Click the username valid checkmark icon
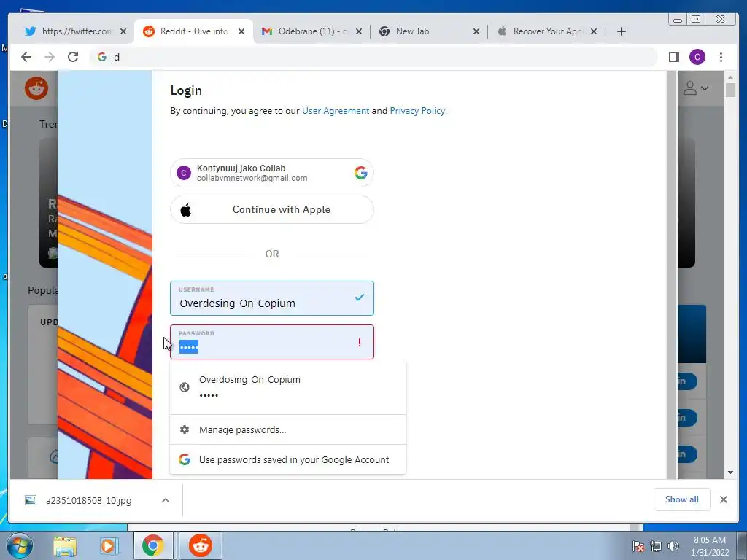Image resolution: width=747 pixels, height=560 pixels. point(360,297)
